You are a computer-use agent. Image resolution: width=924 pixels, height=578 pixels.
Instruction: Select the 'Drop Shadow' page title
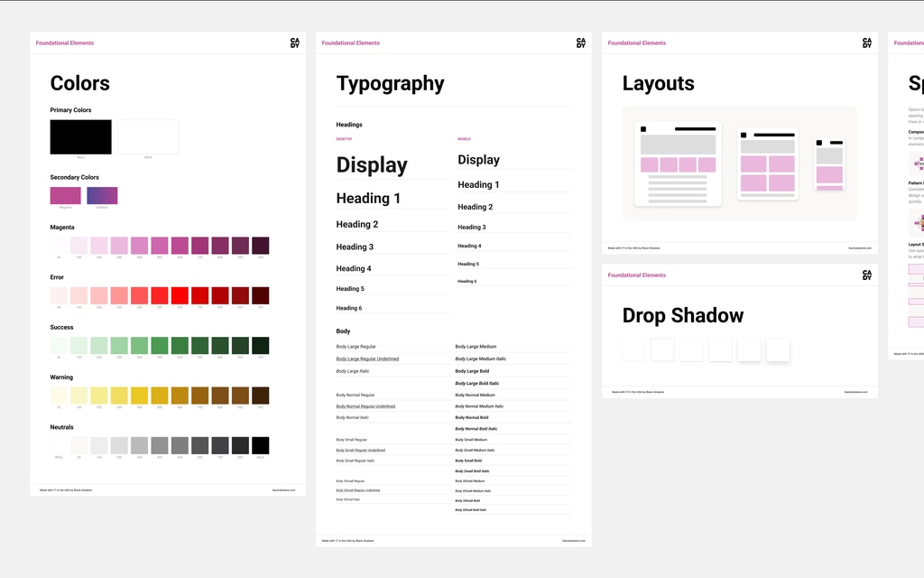tap(683, 315)
